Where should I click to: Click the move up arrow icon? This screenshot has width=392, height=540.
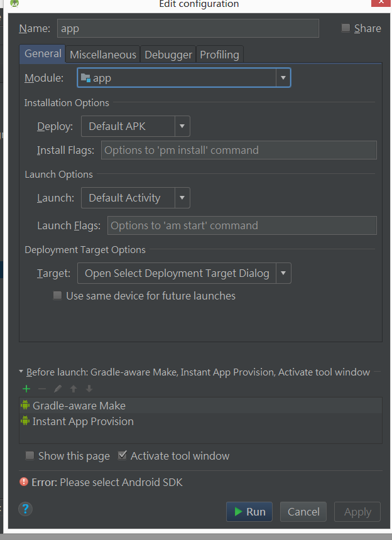[x=73, y=389]
